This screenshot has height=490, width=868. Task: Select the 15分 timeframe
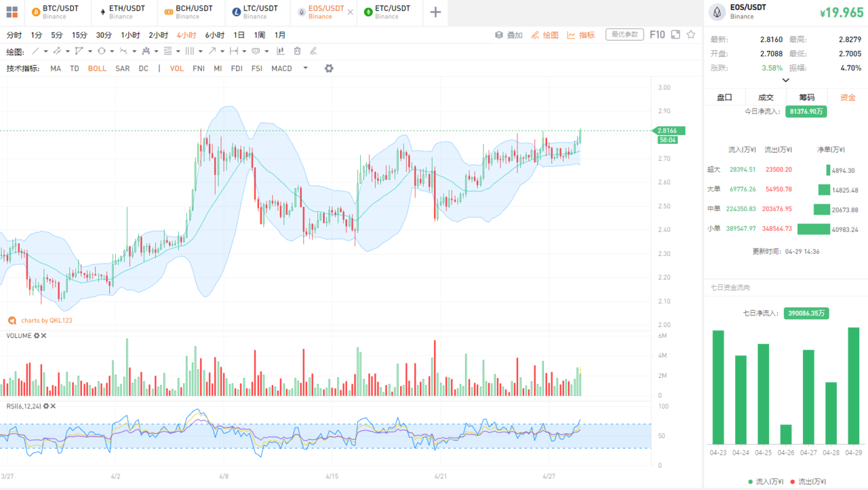tap(79, 35)
